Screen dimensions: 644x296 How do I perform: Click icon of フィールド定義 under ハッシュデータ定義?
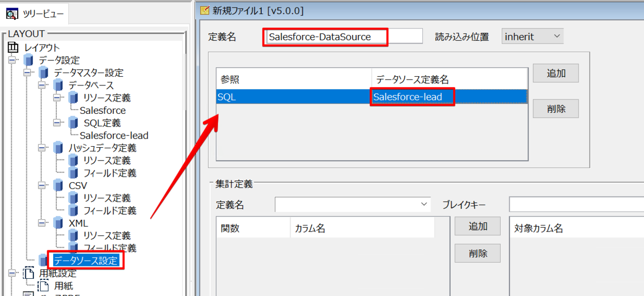pos(73,173)
